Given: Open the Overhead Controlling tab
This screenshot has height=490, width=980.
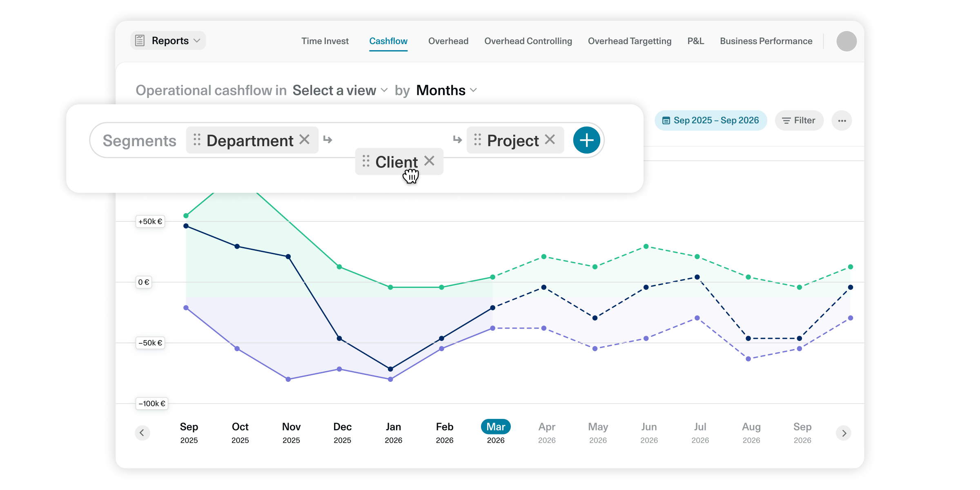Looking at the screenshot, I should [528, 41].
